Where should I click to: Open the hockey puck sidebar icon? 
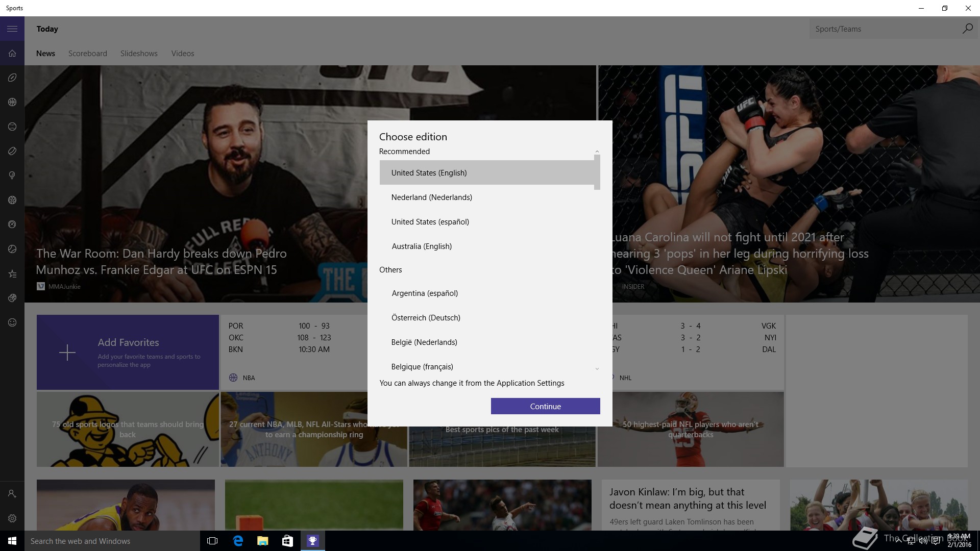12,151
